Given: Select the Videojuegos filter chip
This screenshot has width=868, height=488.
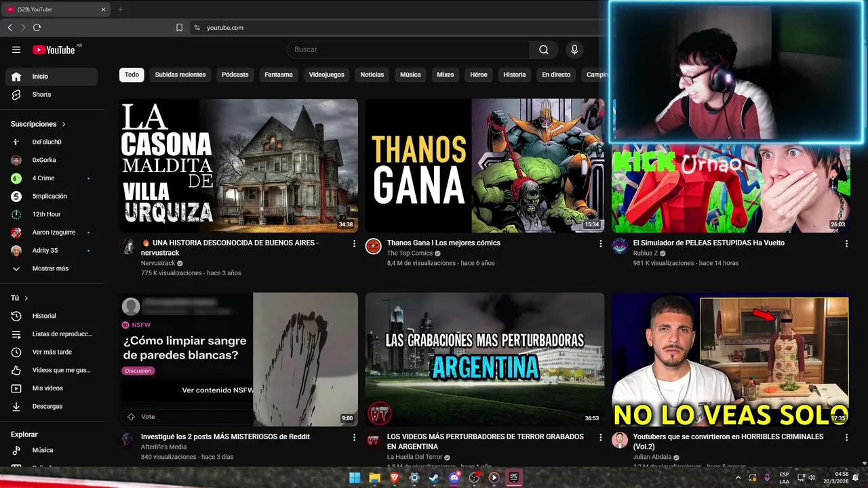Looking at the screenshot, I should point(326,75).
